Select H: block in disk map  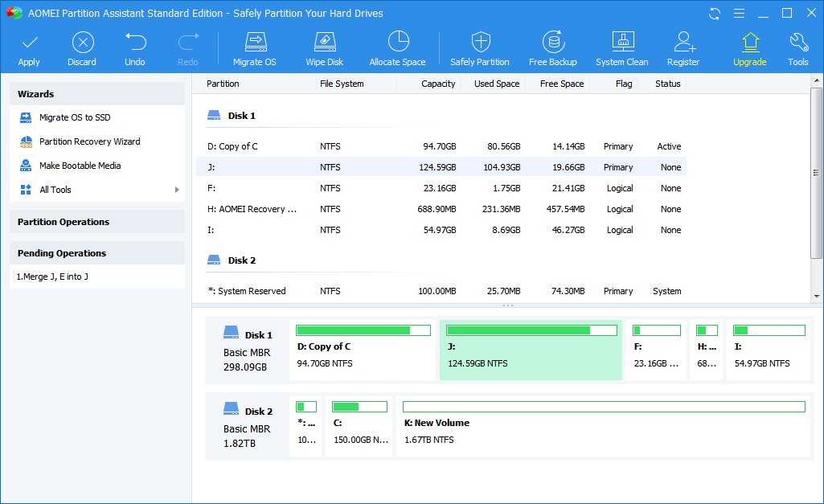pyautogui.click(x=707, y=350)
